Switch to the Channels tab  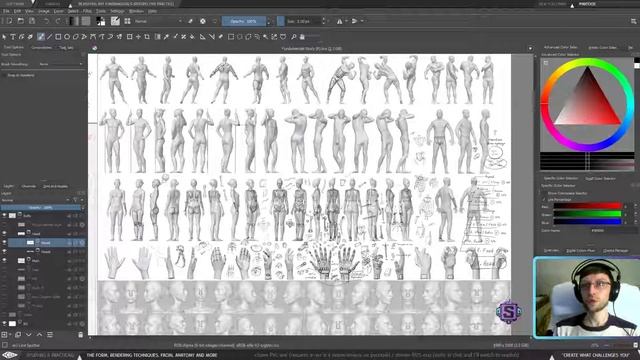coord(29,186)
